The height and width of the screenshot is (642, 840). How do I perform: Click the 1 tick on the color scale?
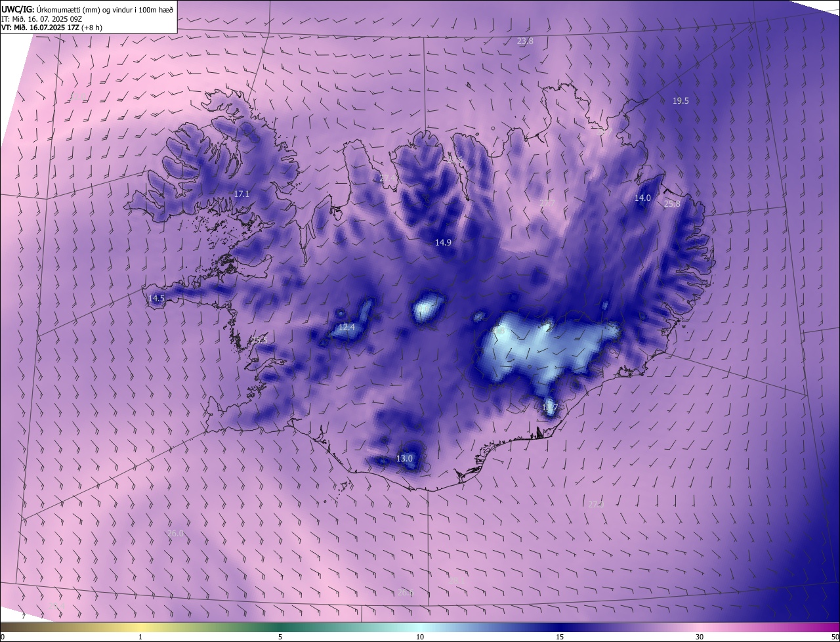pos(140,637)
